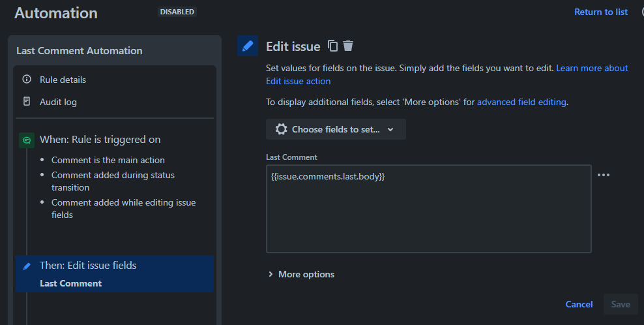644x325 pixels.
Task: Select the When: Rule is triggered on step
Action: pyautogui.click(x=100, y=140)
